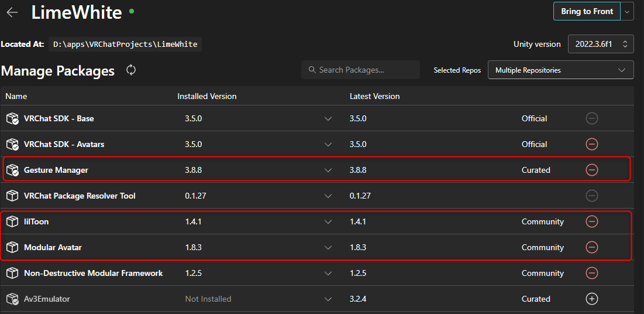
Task: Remove the VRChat SDK - Avatars package
Action: 592,144
